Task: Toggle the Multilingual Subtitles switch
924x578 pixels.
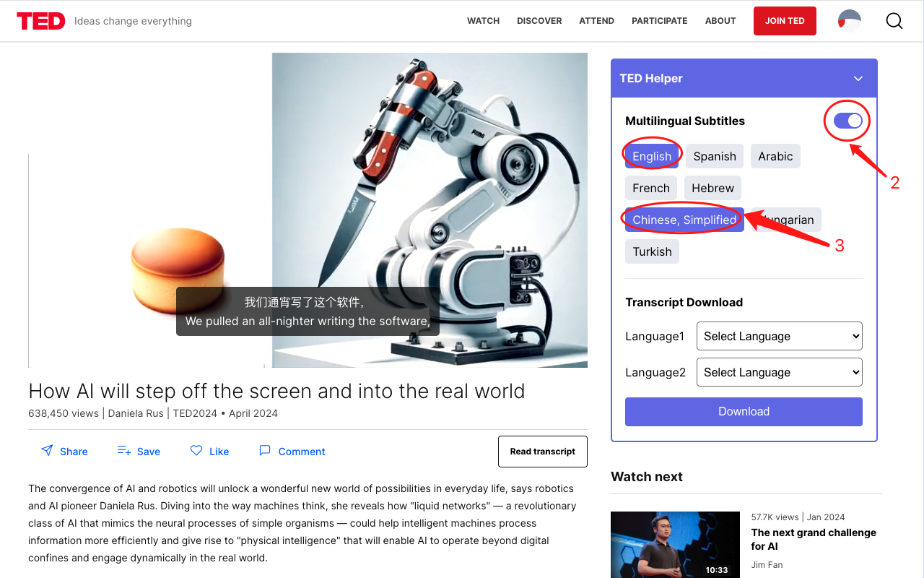Action: 847,121
